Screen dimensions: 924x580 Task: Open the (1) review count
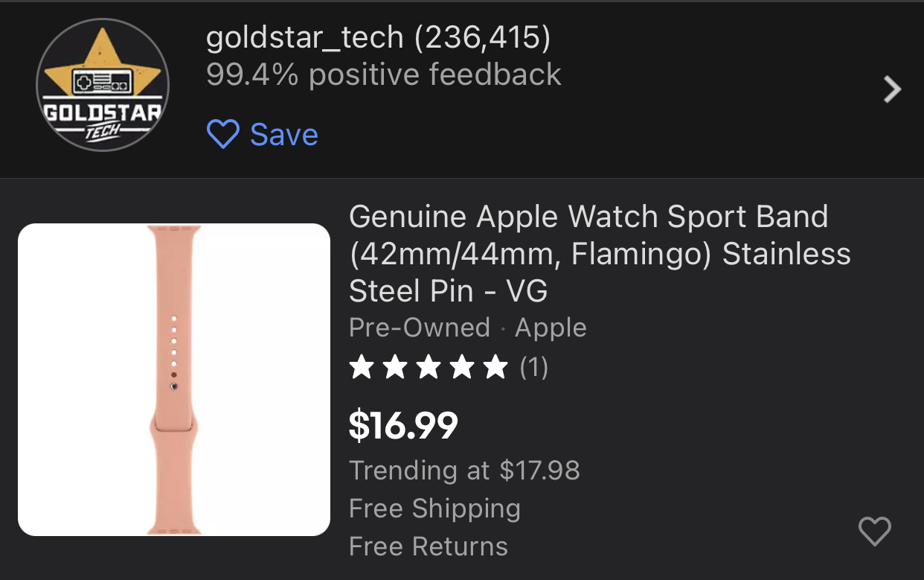(533, 367)
